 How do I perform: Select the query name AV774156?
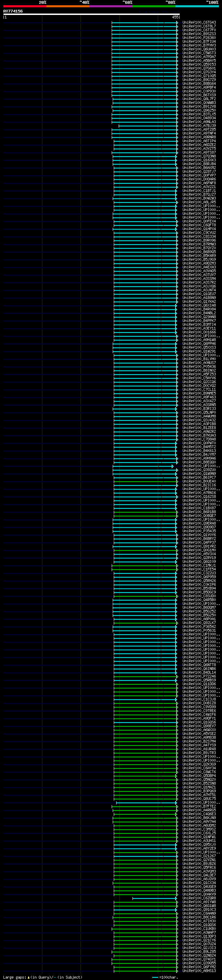pos(13,11)
